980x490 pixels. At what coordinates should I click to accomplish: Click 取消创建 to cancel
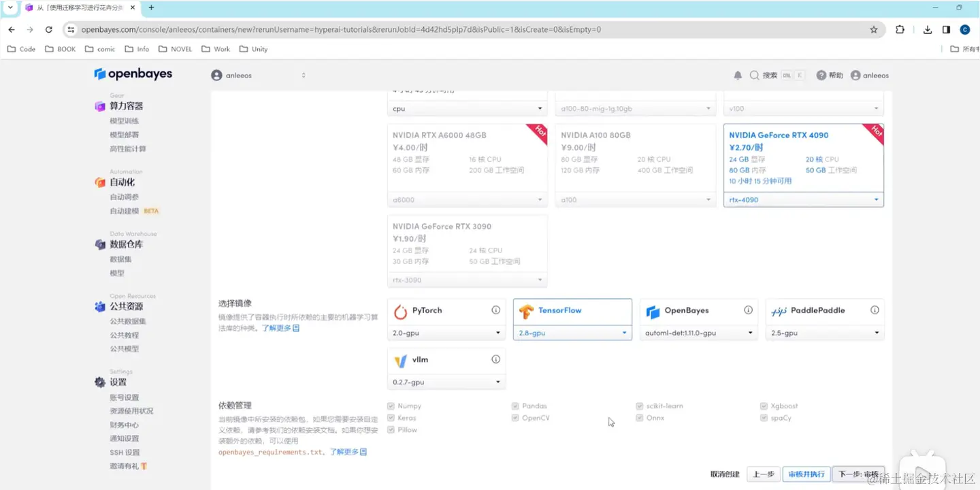pyautogui.click(x=725, y=474)
